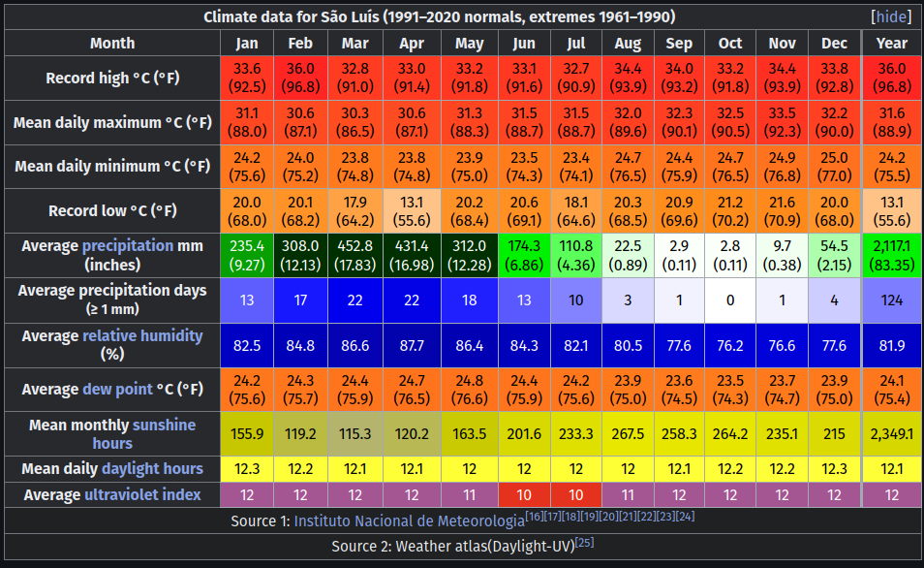Click October dew point cell '23.5 (74.3)'
Viewport: 924px width, 568px height.
point(730,390)
